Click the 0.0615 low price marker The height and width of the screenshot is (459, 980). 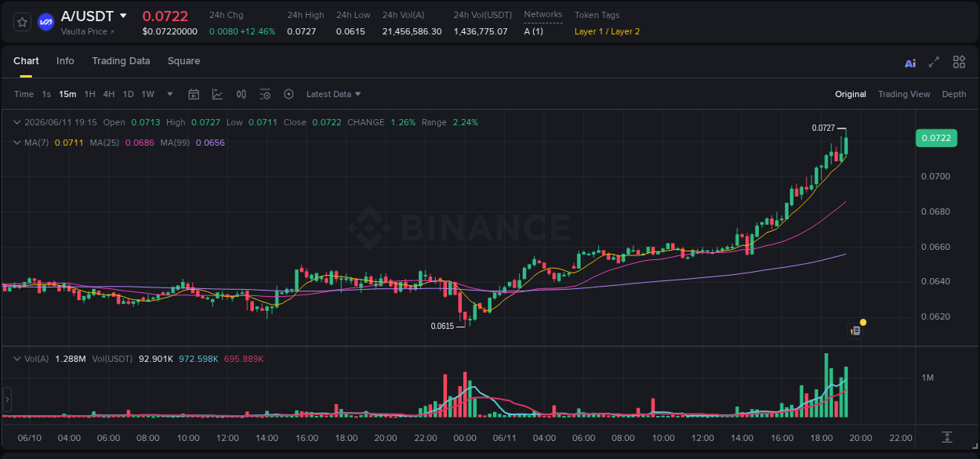click(x=442, y=326)
